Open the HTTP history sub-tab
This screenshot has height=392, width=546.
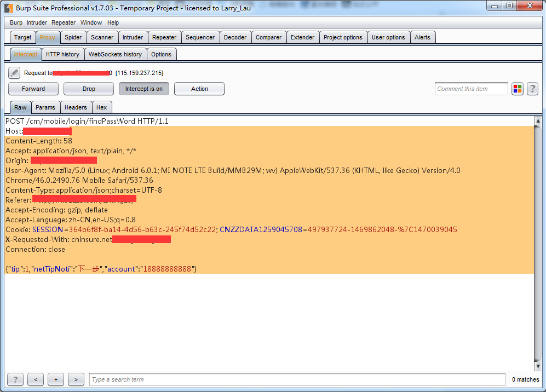[x=62, y=54]
